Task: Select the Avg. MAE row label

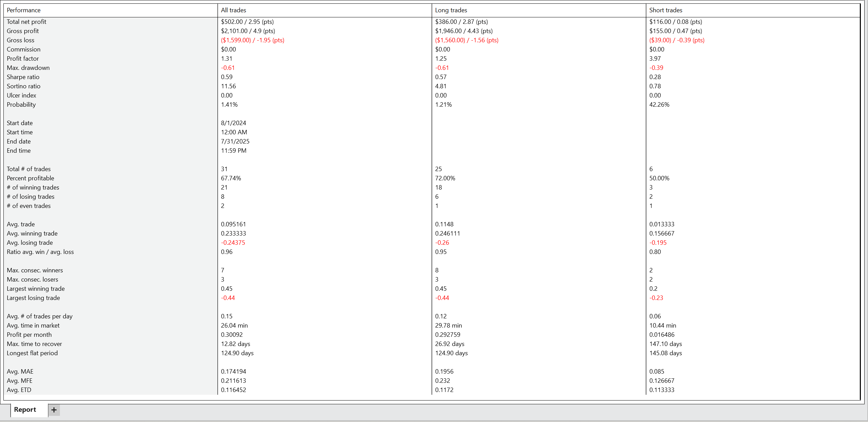Action: [20, 372]
